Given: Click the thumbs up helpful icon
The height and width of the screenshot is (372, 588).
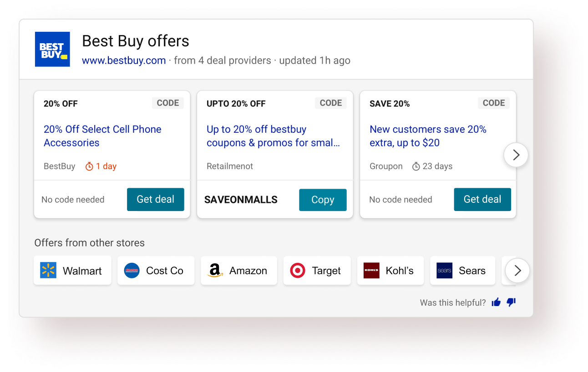Looking at the screenshot, I should point(496,302).
